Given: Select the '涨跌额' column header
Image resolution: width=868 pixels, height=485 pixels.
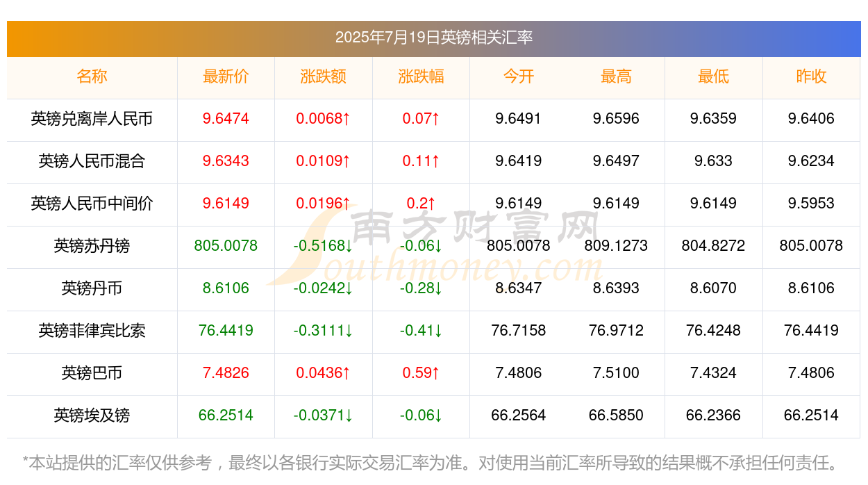Looking at the screenshot, I should [x=324, y=76].
